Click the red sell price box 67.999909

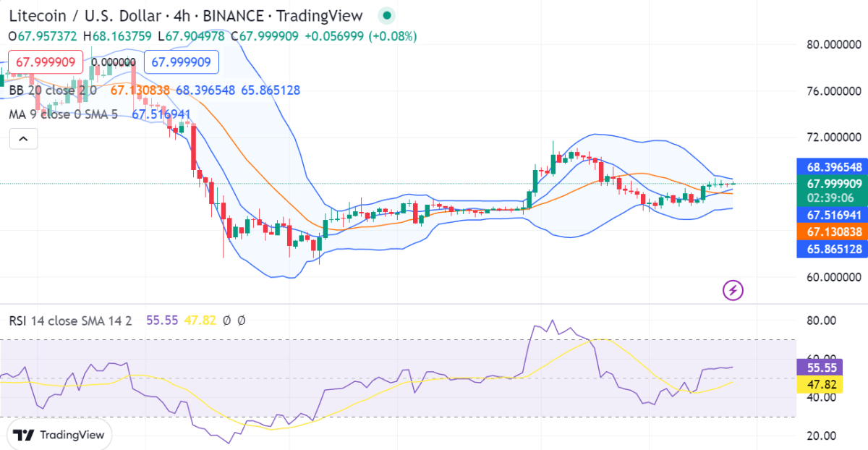[45, 62]
